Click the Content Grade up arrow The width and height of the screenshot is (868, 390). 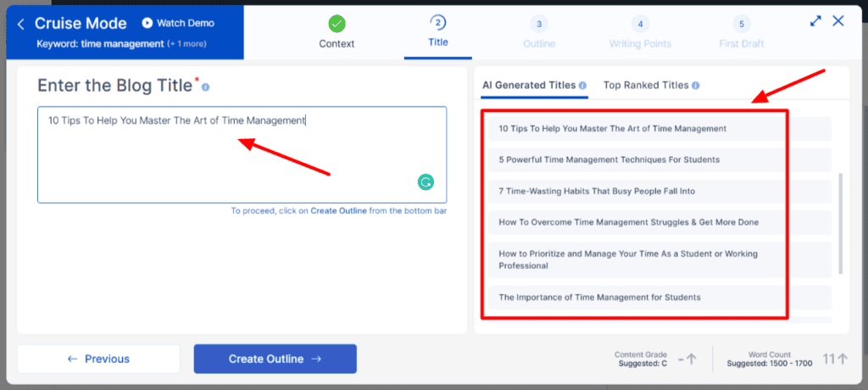point(691,359)
